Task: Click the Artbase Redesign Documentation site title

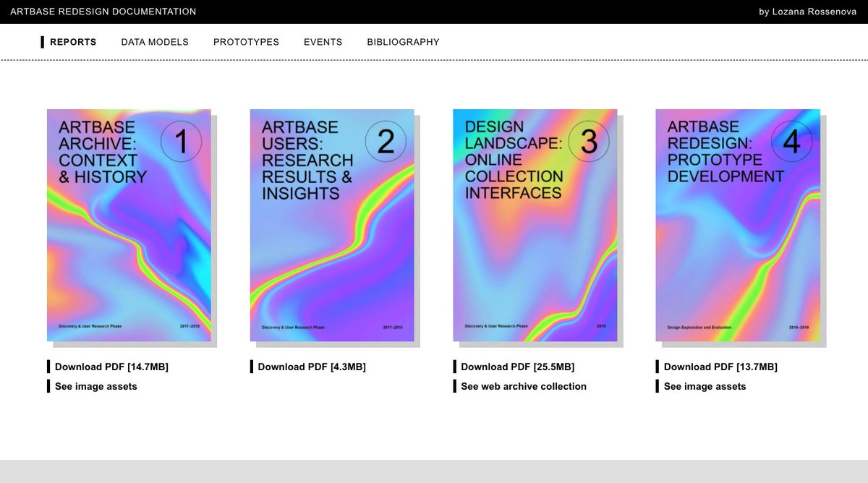Action: (x=103, y=12)
